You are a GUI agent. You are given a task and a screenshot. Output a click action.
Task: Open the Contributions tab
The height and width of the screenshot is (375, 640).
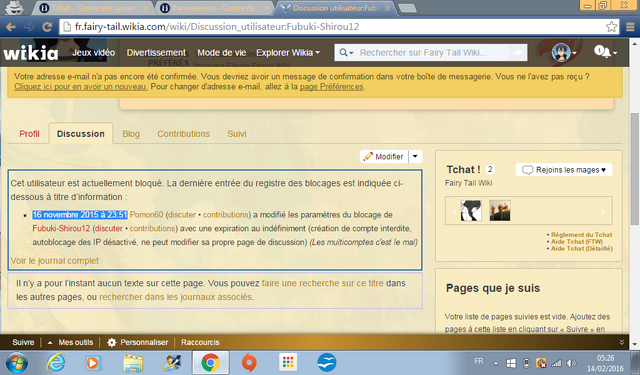point(184,134)
